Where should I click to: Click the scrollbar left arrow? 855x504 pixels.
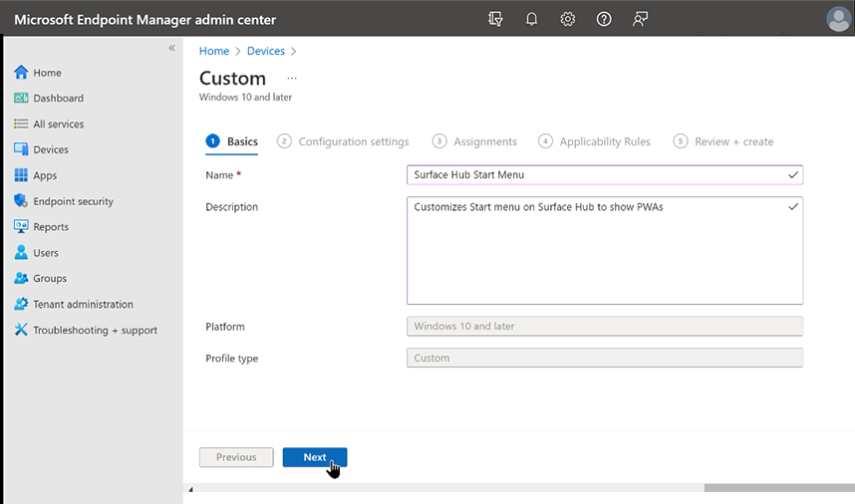pyautogui.click(x=191, y=489)
